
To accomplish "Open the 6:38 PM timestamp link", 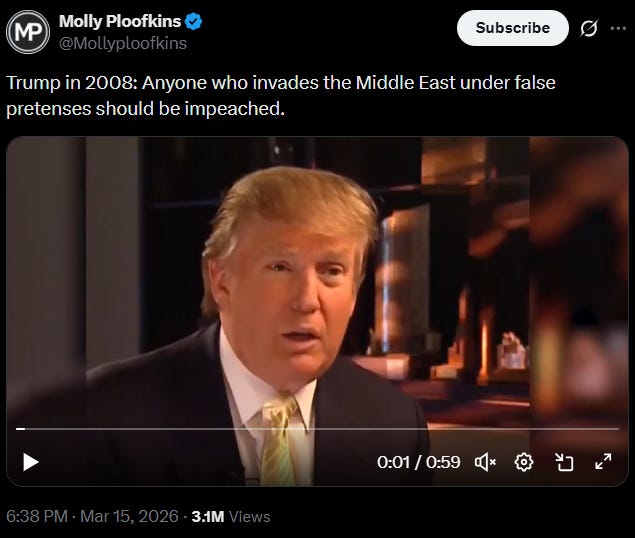I will coord(37,517).
